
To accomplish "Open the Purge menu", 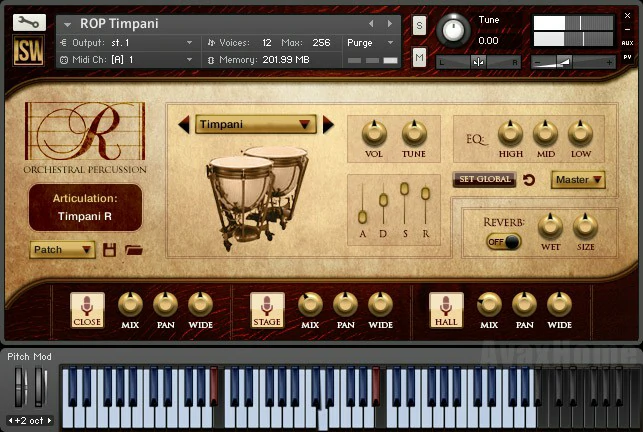I will click(x=371, y=43).
